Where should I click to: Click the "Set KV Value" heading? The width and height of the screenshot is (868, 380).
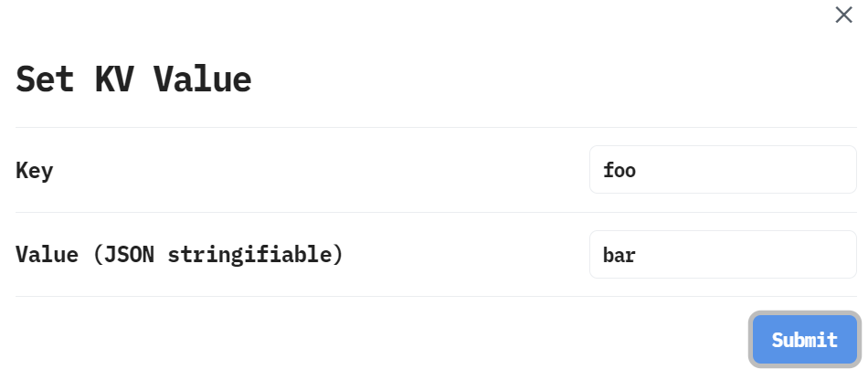(133, 79)
